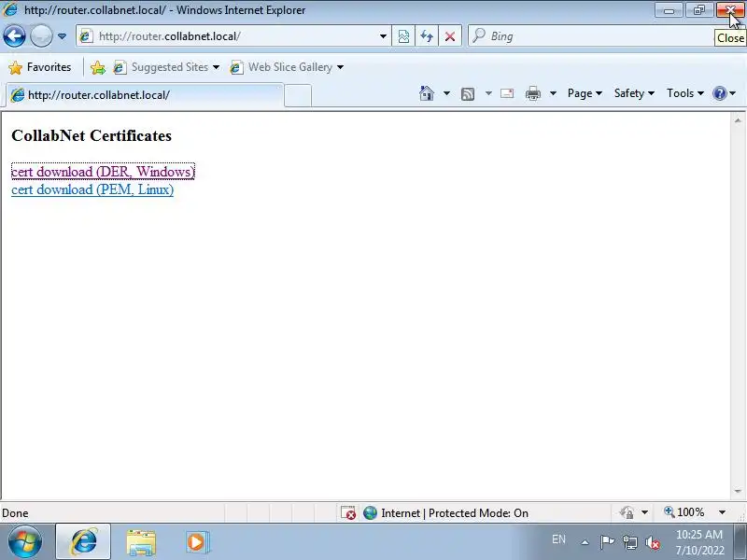Screen dimensions: 747x560
Task: Restore down the Internet Explorer window
Action: (x=698, y=10)
